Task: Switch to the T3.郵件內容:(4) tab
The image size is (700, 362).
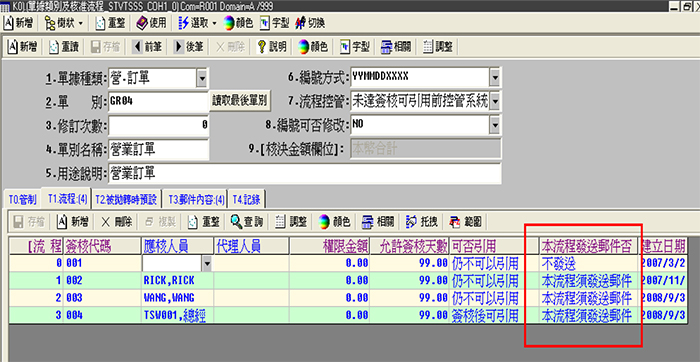Action: point(196,200)
